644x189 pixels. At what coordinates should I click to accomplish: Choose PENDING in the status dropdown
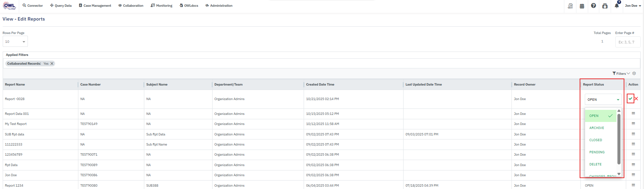click(597, 152)
